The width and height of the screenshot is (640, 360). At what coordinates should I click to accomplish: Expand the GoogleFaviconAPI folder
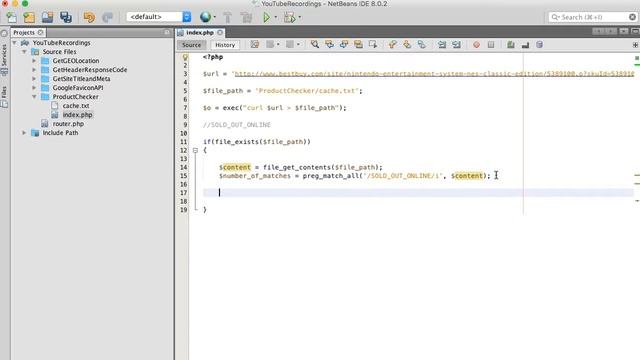[x=34, y=87]
